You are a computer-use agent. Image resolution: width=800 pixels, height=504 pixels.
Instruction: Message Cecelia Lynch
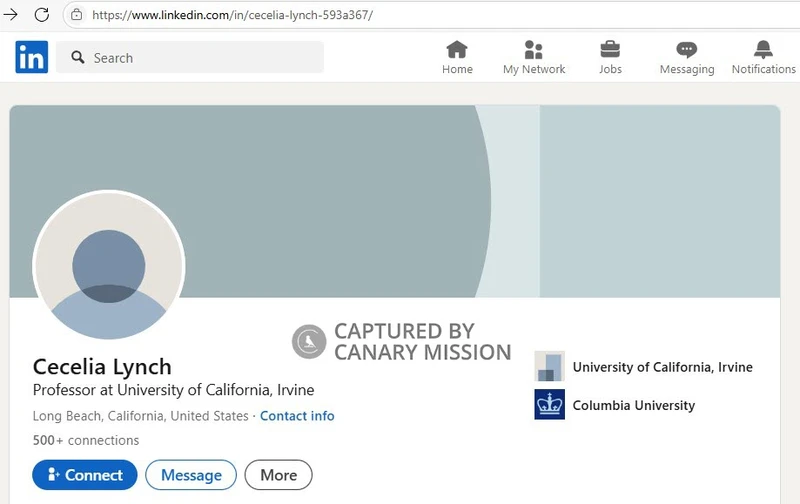191,475
